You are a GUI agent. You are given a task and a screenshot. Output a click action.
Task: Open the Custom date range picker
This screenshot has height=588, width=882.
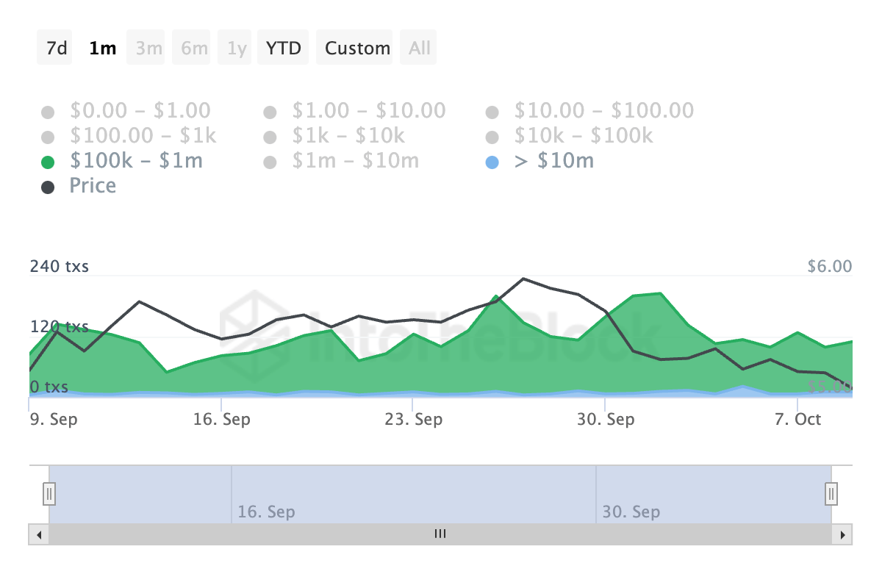click(x=358, y=48)
